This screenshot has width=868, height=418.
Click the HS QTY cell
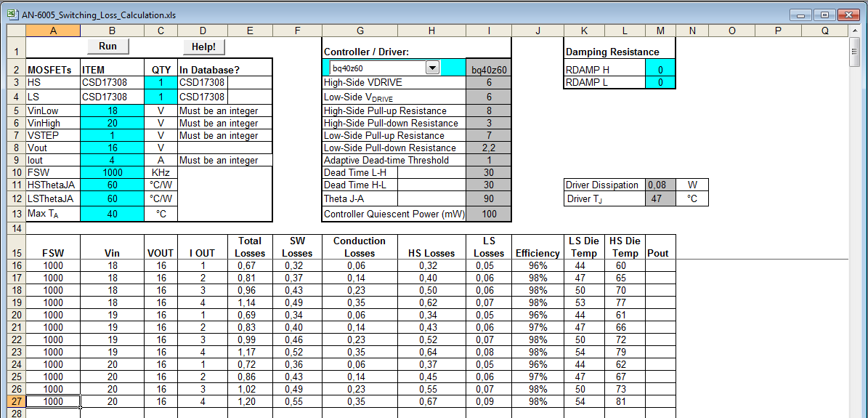click(161, 83)
